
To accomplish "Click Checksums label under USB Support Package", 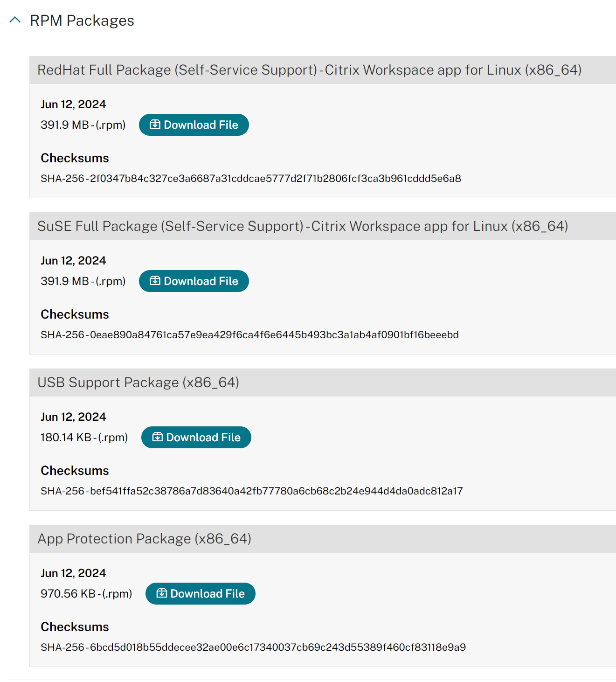I will pyautogui.click(x=75, y=471).
